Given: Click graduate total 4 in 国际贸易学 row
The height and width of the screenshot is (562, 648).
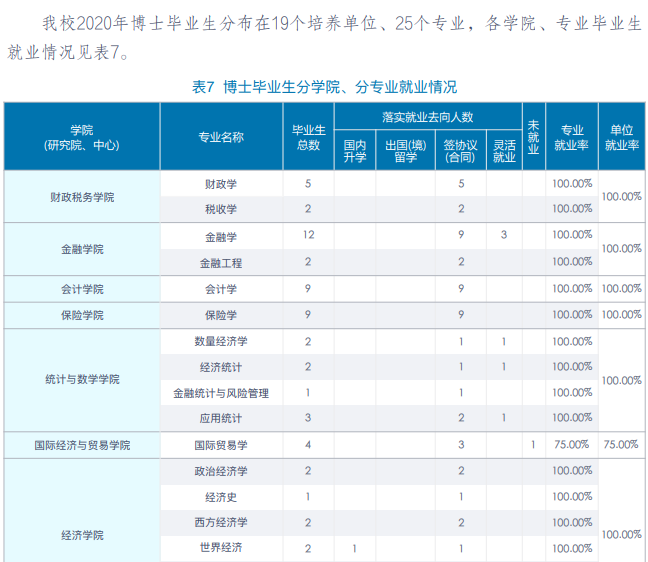Looking at the screenshot, I should [308, 445].
